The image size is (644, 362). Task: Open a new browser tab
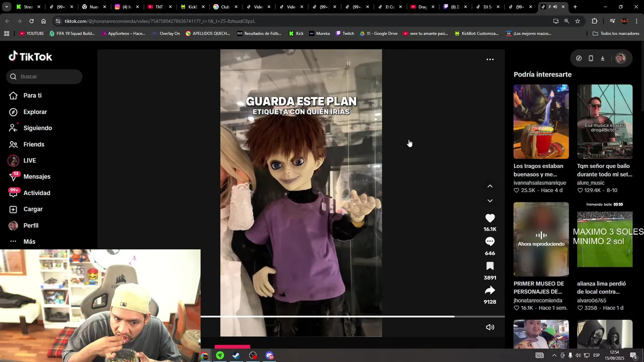[x=575, y=7]
